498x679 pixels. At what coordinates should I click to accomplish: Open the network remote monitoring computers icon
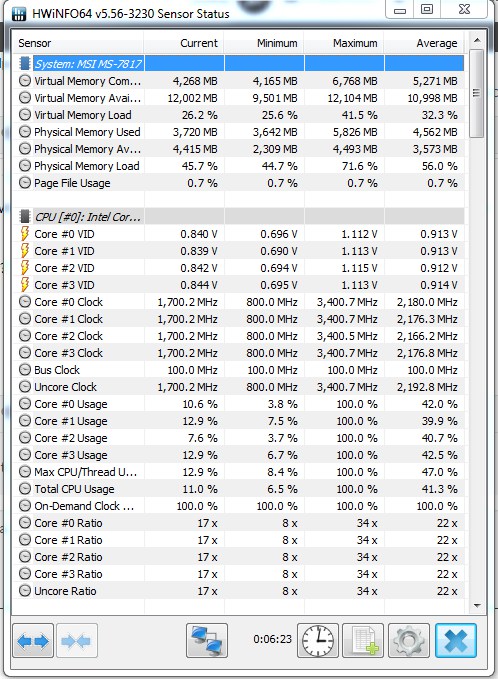tap(207, 640)
